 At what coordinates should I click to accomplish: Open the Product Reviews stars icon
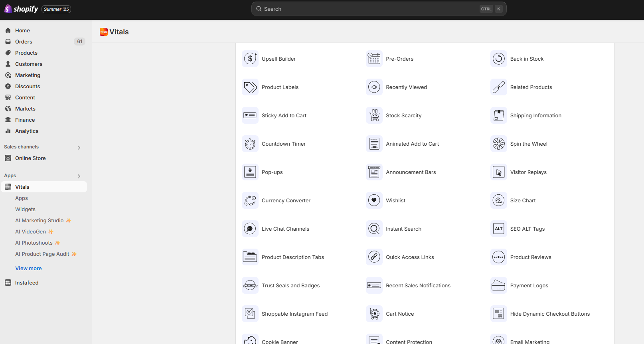499,257
